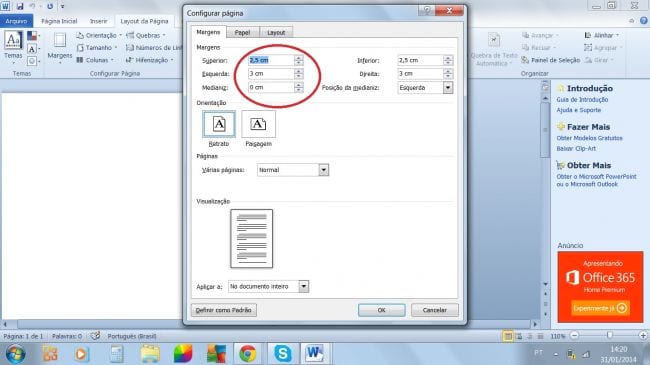Click the Esquerda margin field
This screenshot has height=365, width=650.
tap(271, 74)
